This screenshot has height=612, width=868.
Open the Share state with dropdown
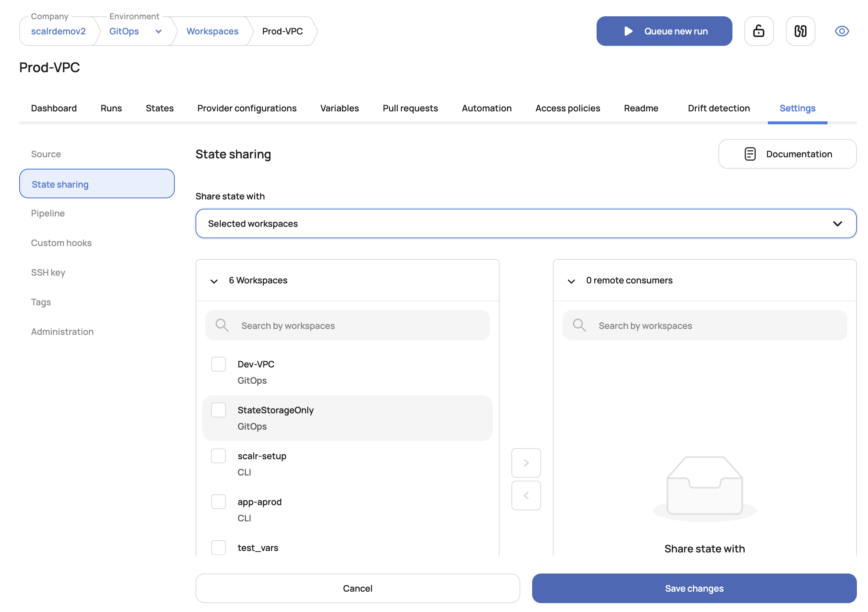click(x=525, y=223)
